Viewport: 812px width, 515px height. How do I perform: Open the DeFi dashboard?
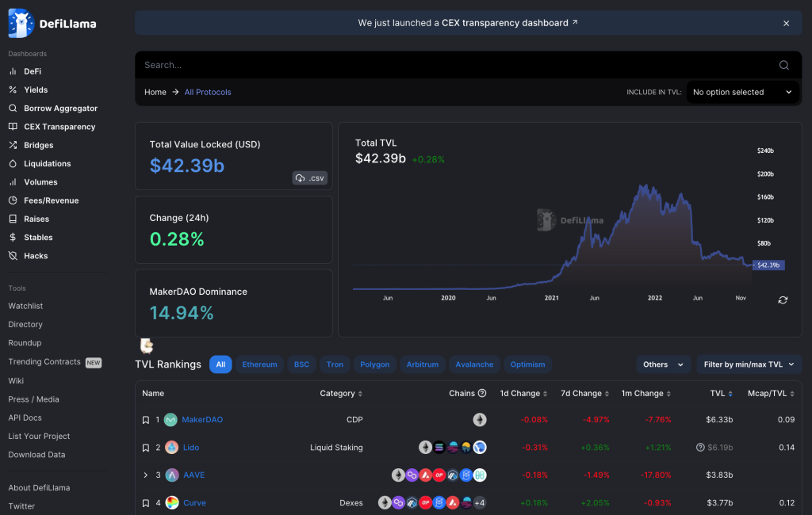click(x=32, y=71)
